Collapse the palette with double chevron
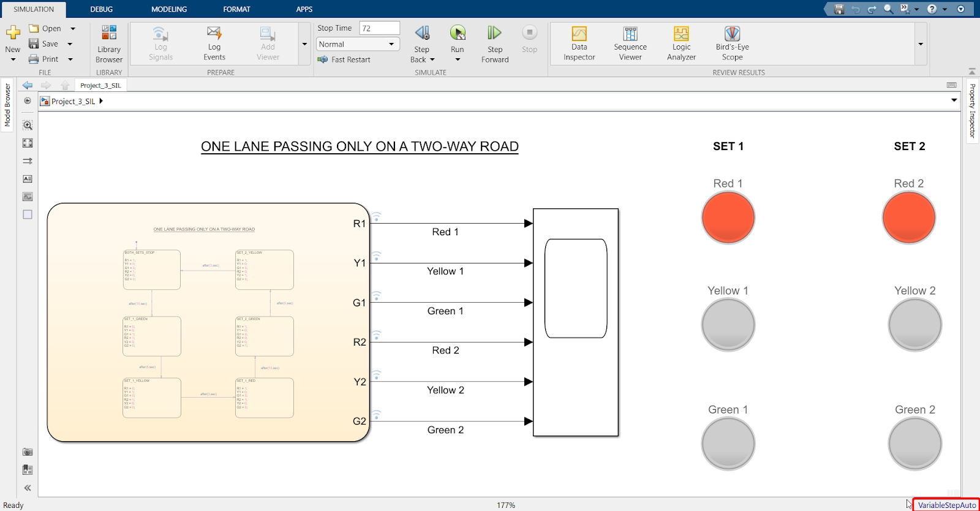 (28, 488)
